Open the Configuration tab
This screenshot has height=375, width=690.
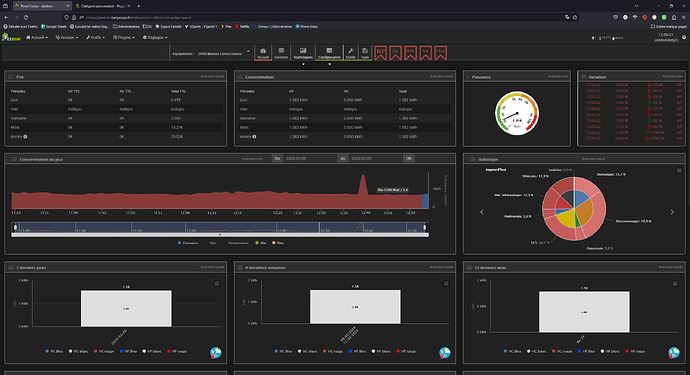point(329,53)
